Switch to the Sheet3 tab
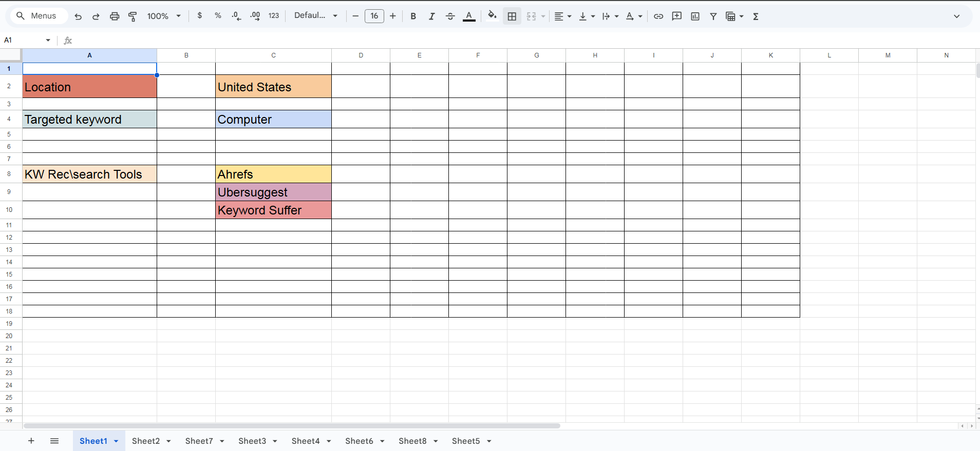Image resolution: width=980 pixels, height=451 pixels. point(252,441)
